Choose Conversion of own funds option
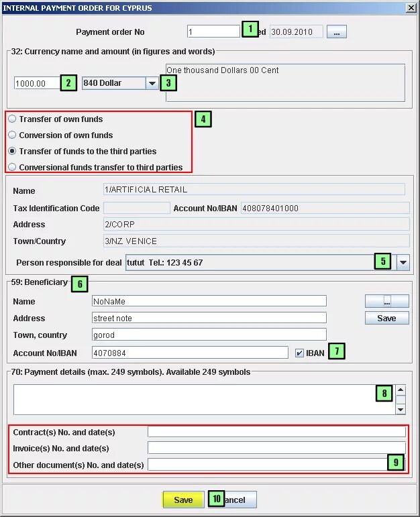Image resolution: width=420 pixels, height=517 pixels. (x=12, y=135)
